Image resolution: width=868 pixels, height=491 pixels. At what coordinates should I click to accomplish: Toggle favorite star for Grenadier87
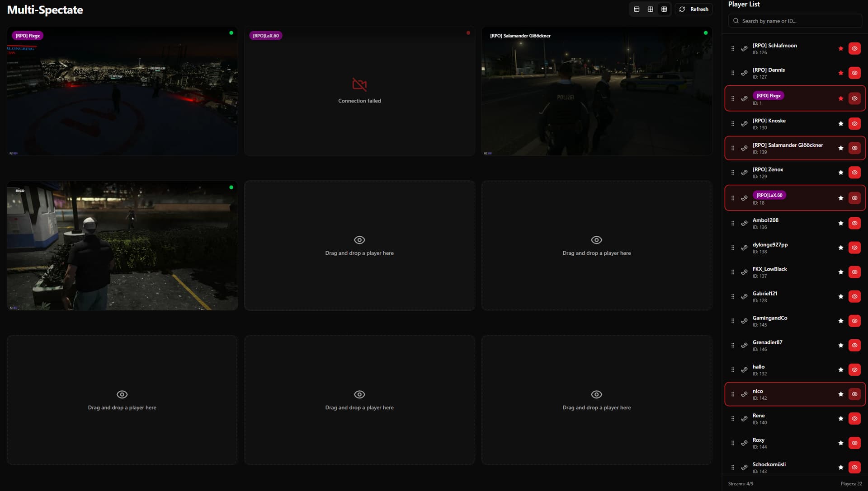point(840,346)
